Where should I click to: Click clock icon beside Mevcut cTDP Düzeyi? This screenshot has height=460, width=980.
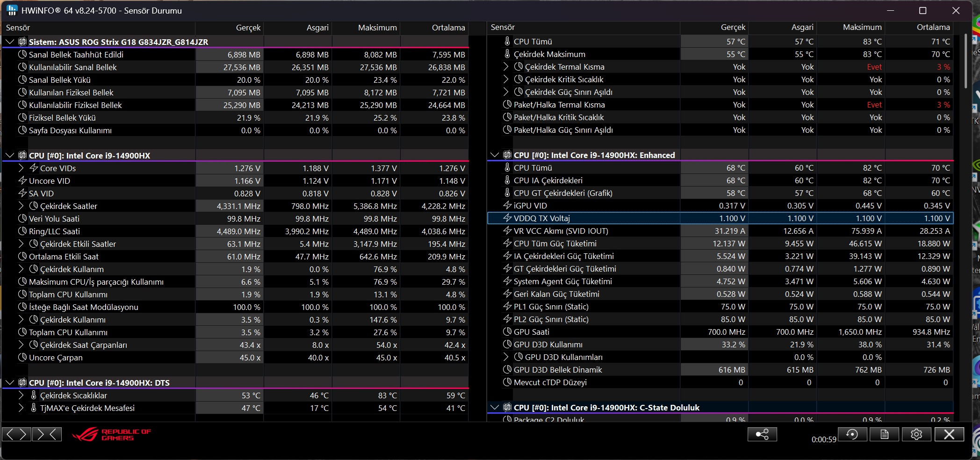(507, 382)
